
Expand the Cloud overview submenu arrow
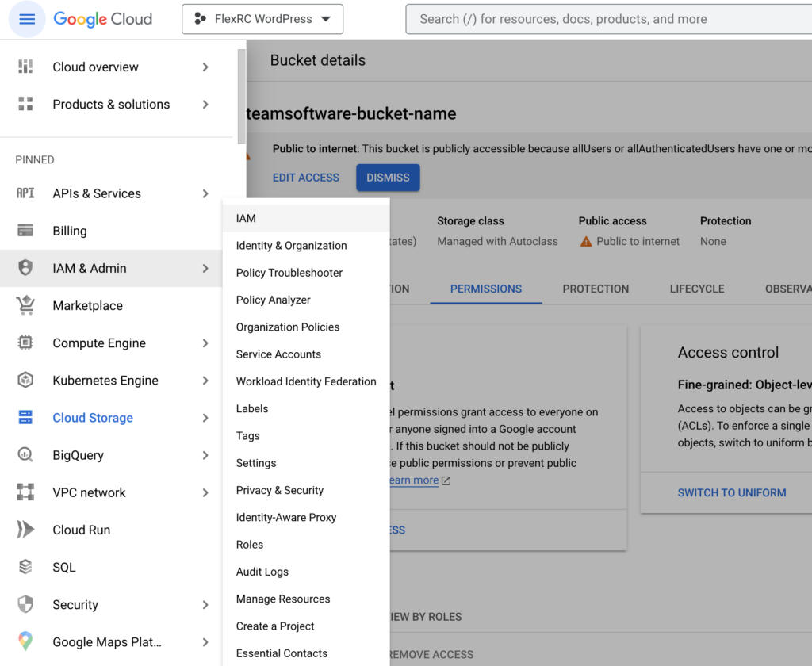pyautogui.click(x=205, y=67)
